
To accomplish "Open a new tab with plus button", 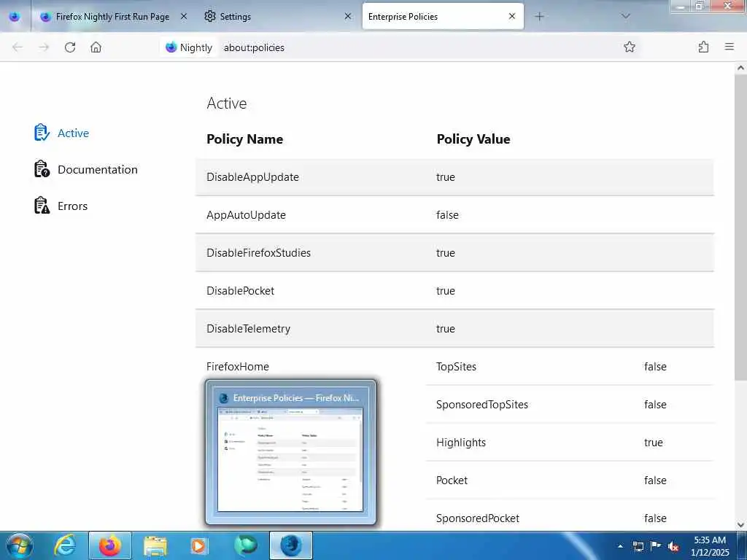I will pyautogui.click(x=539, y=16).
